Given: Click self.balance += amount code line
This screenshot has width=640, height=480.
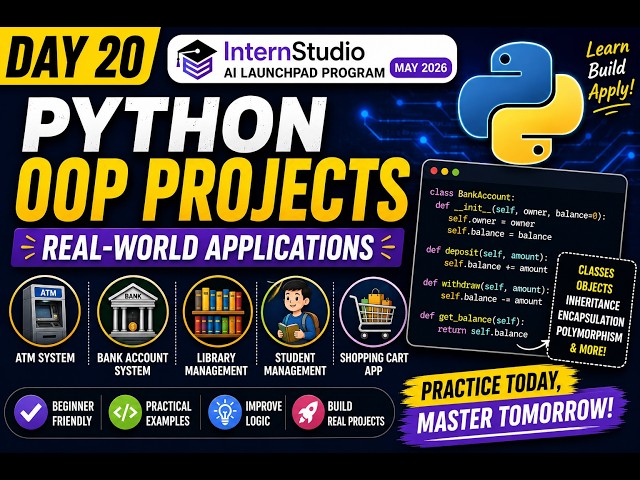Looking at the screenshot, I should (496, 266).
